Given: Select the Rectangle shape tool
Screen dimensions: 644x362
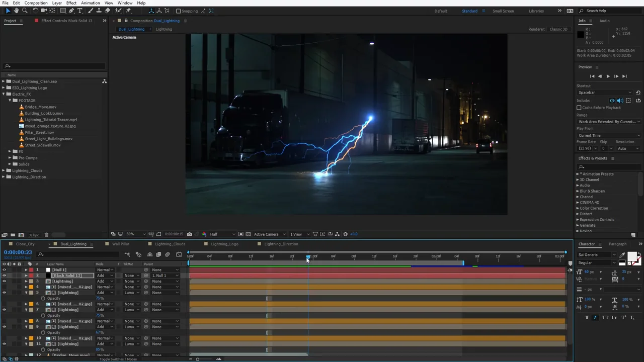Looking at the screenshot, I should tap(63, 11).
